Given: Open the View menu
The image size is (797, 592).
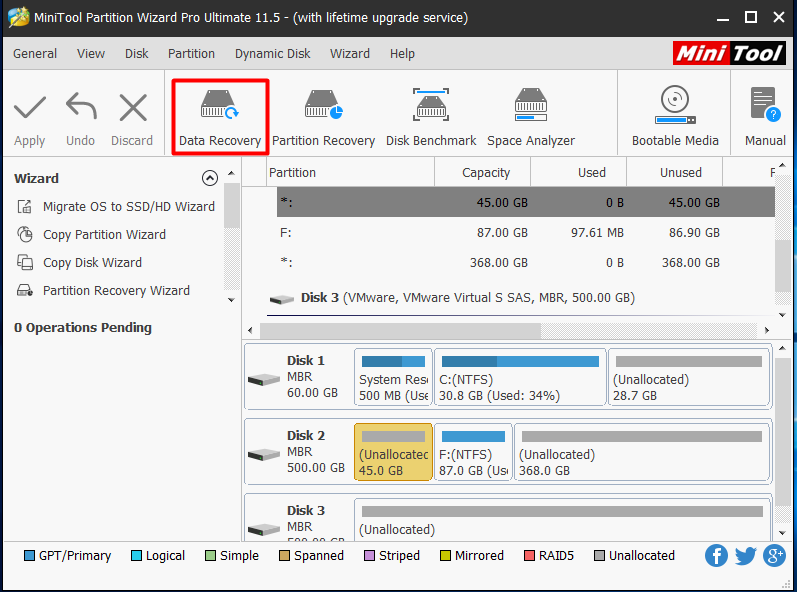Looking at the screenshot, I should (90, 53).
